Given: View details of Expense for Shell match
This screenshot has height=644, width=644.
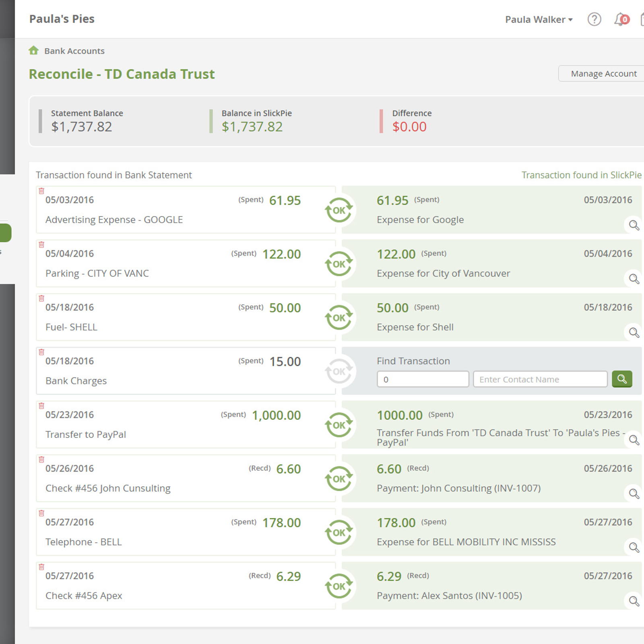Looking at the screenshot, I should [x=634, y=332].
